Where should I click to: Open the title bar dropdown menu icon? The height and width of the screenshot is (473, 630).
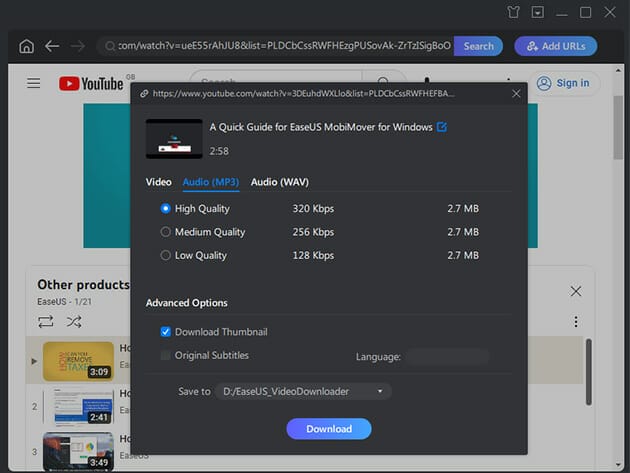(538, 13)
